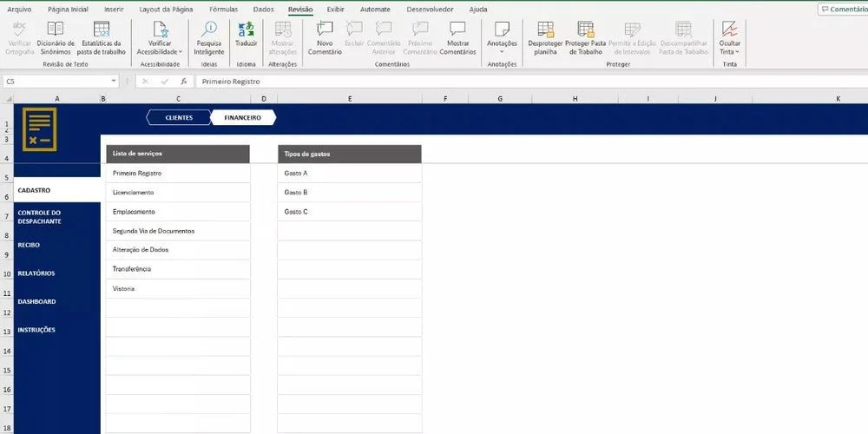Add a Novo Comentário
The height and width of the screenshot is (434, 868).
point(325,38)
